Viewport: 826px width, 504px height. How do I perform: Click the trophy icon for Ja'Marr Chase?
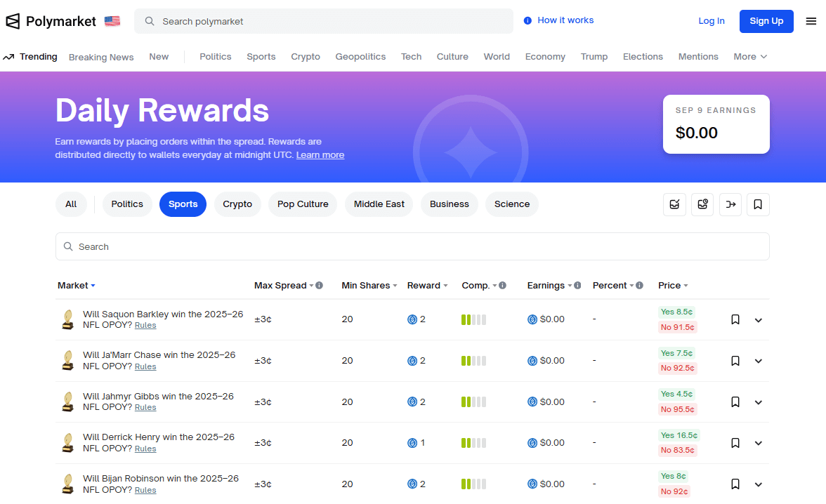[x=68, y=361]
